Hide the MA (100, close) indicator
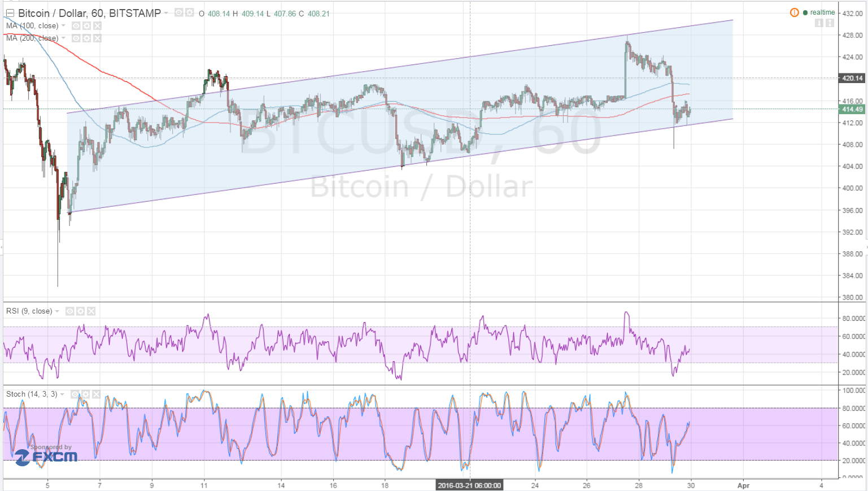This screenshot has width=868, height=491. pos(76,26)
